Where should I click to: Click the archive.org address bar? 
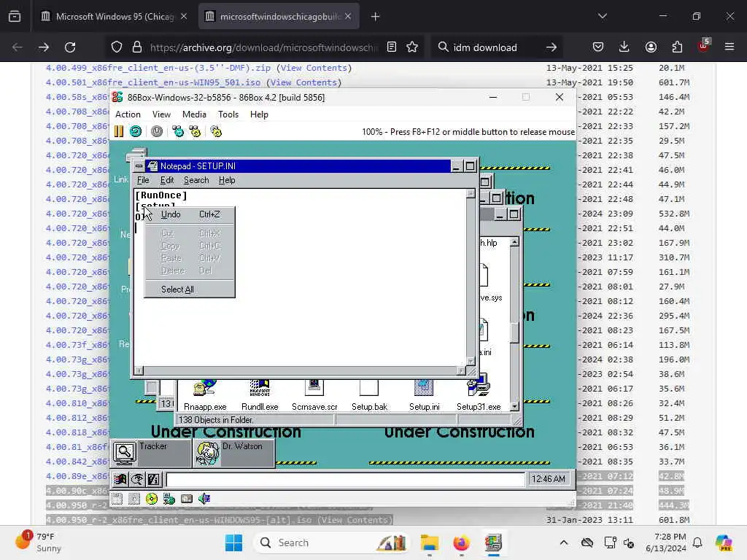pyautogui.click(x=263, y=47)
